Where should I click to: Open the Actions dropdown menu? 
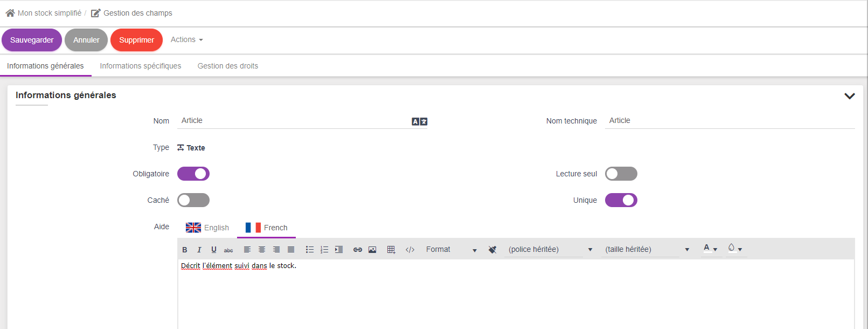point(186,39)
